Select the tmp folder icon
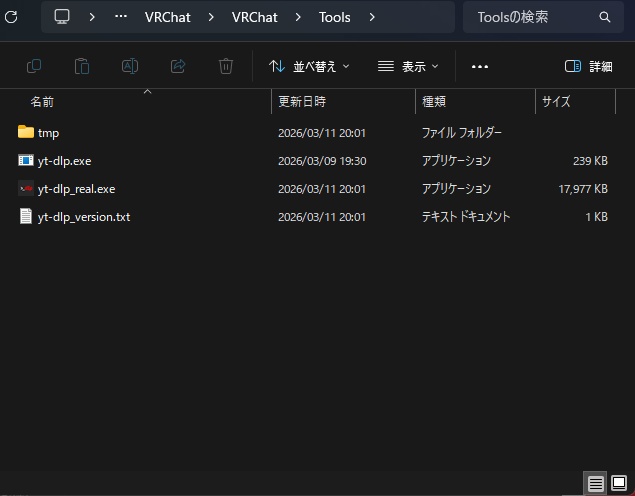 tap(26, 132)
